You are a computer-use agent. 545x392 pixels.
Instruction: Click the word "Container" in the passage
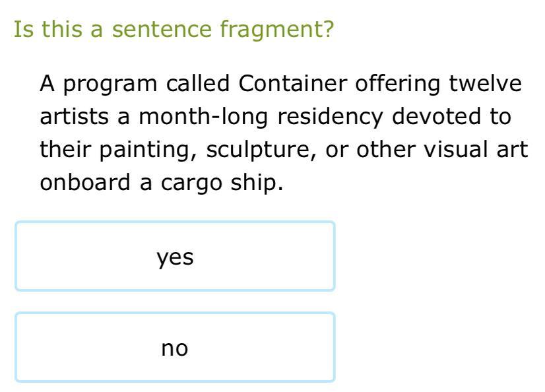coord(293,84)
